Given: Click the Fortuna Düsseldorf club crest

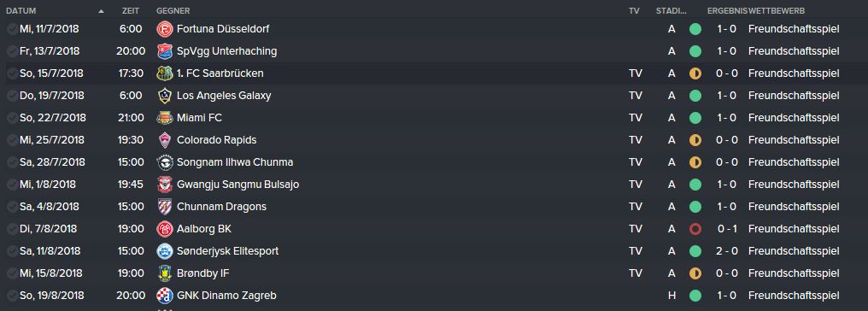Looking at the screenshot, I should [x=165, y=29].
